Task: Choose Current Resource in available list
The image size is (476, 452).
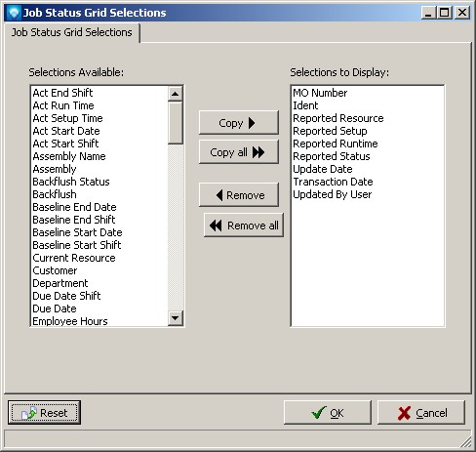Action: 74,258
